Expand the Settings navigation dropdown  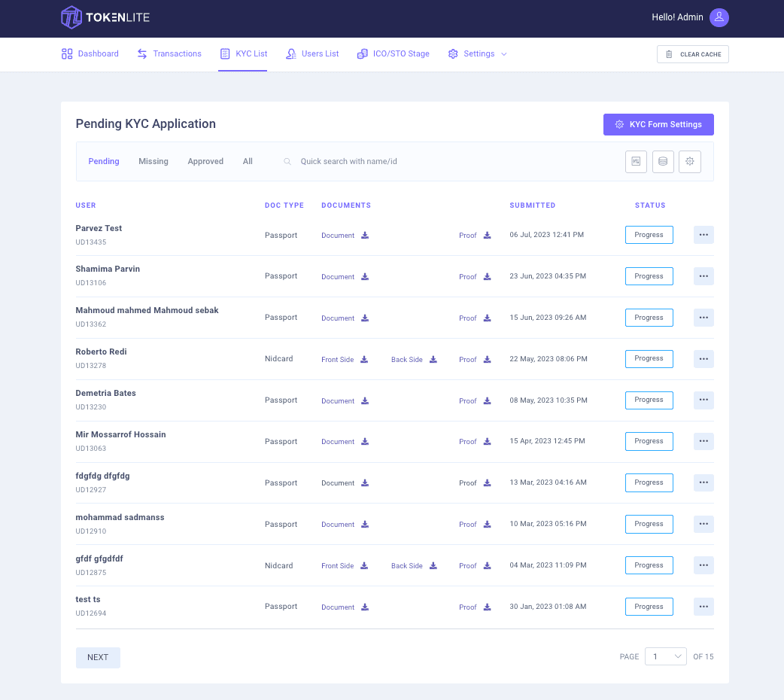(x=478, y=54)
